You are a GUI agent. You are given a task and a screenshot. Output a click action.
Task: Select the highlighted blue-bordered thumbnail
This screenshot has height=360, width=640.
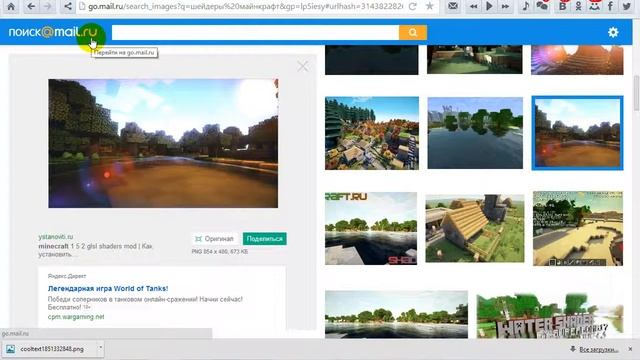click(578, 133)
